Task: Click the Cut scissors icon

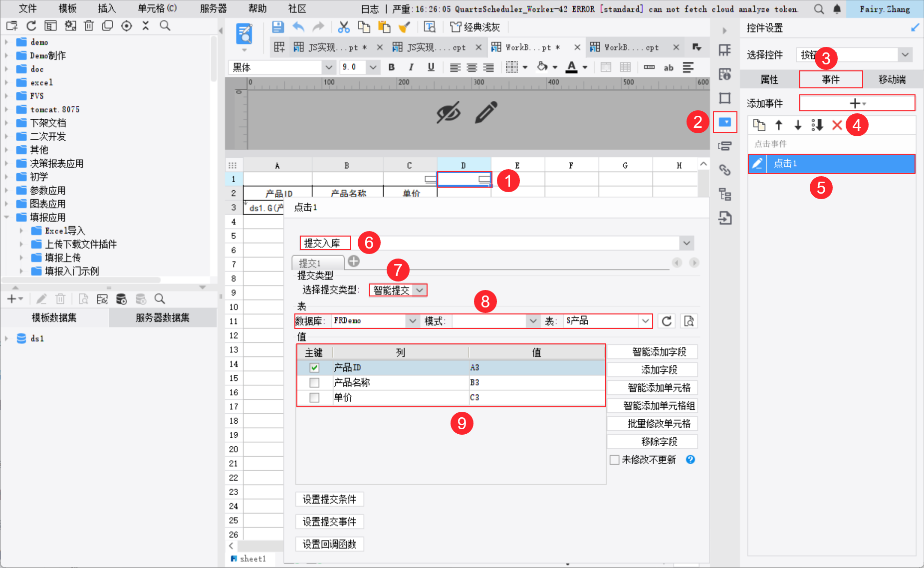Action: 343,27
